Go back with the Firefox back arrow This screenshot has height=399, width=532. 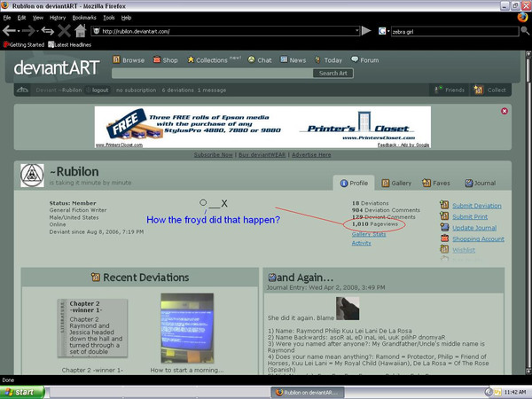[9, 31]
